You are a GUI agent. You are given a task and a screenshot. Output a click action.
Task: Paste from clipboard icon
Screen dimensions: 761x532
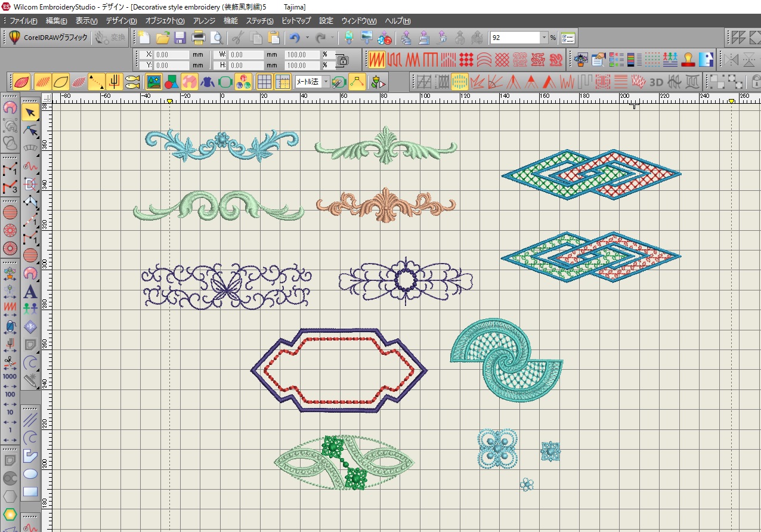tap(274, 38)
